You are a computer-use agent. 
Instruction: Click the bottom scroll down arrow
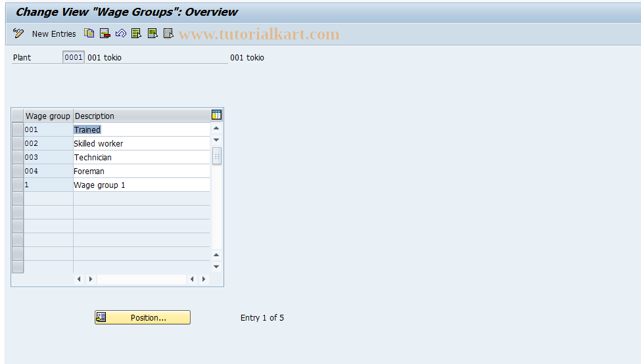pos(217,266)
